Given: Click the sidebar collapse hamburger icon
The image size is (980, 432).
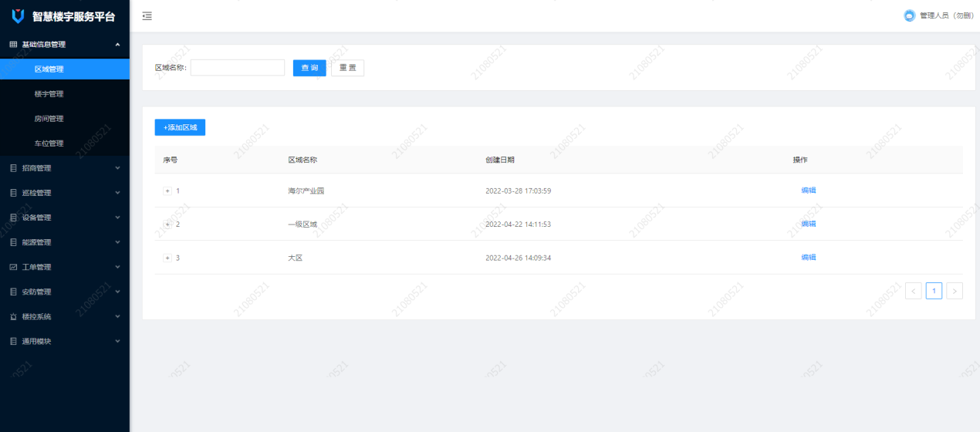Looking at the screenshot, I should click(x=147, y=16).
